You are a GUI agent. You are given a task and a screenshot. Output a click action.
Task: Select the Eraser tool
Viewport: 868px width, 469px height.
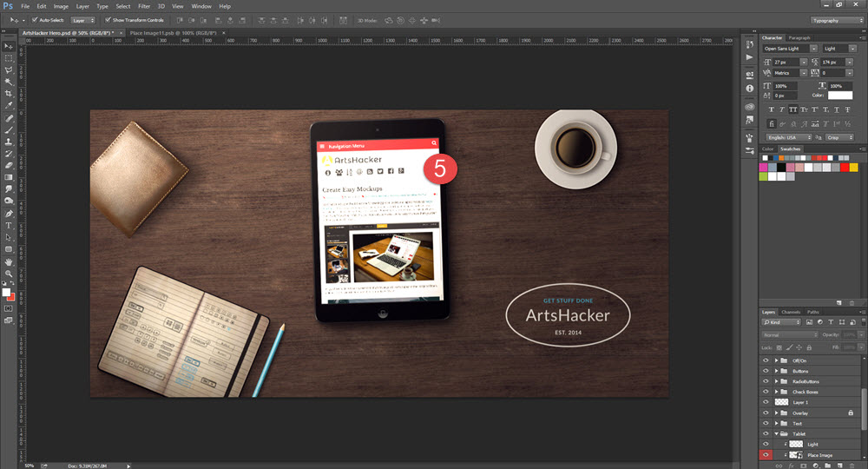coord(9,165)
